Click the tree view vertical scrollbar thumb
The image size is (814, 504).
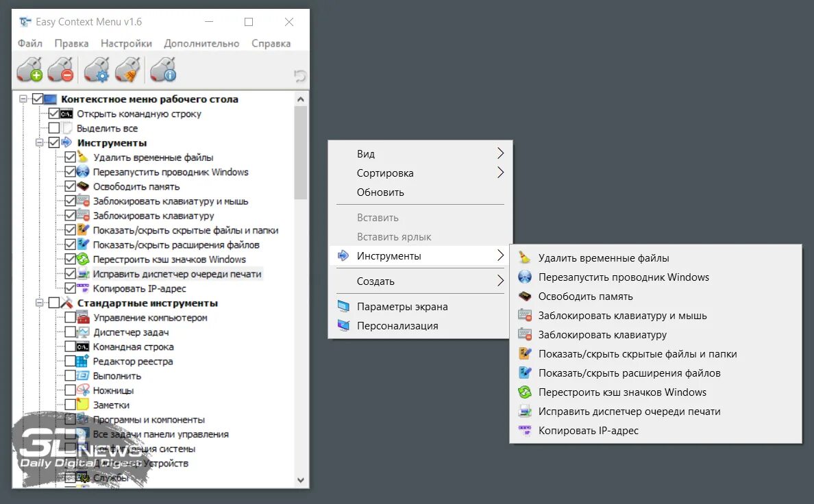coord(300,153)
